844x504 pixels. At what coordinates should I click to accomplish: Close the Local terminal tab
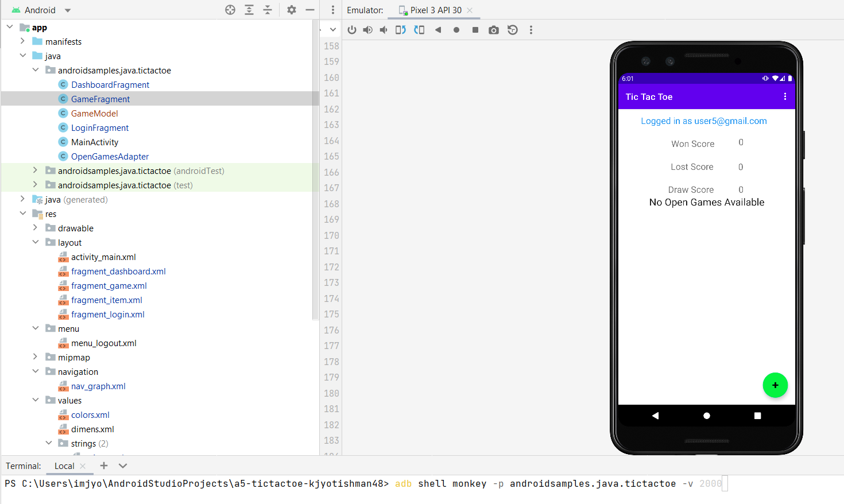(83, 466)
